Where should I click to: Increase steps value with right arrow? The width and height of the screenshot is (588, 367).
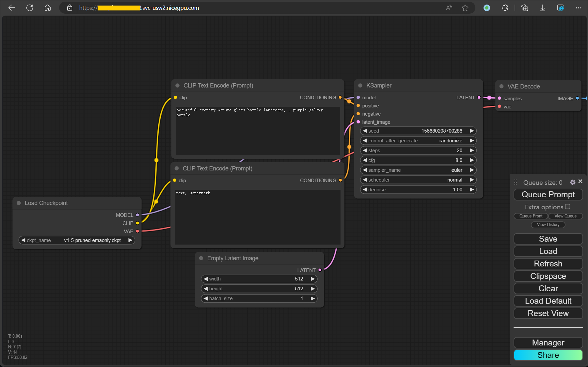coord(472,151)
